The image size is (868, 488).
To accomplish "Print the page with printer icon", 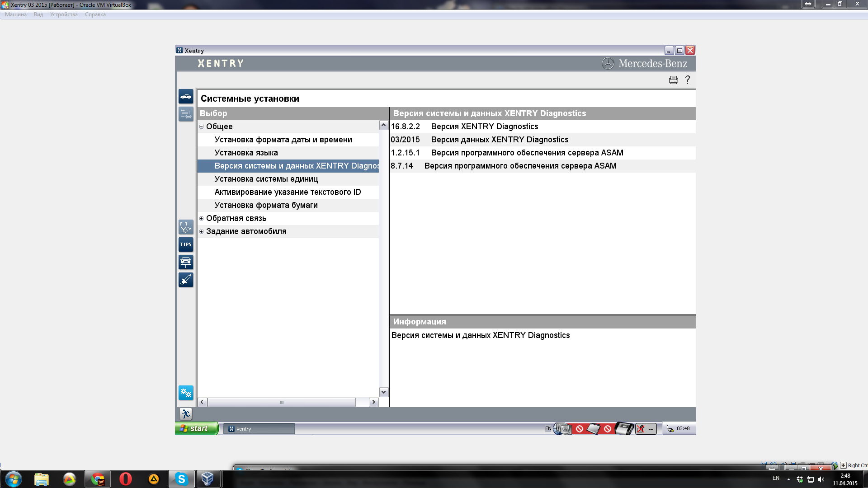I will (x=674, y=80).
